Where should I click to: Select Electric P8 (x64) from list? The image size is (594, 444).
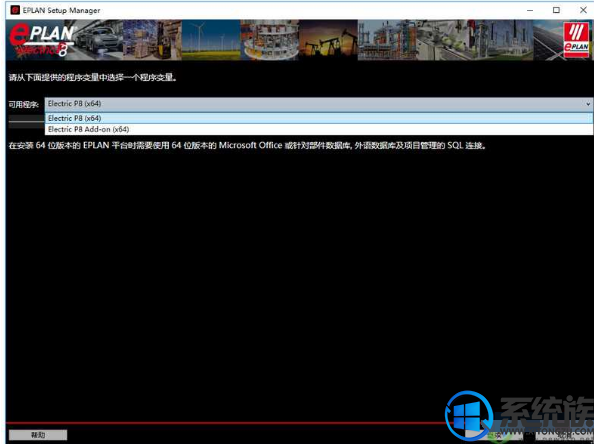pos(319,118)
